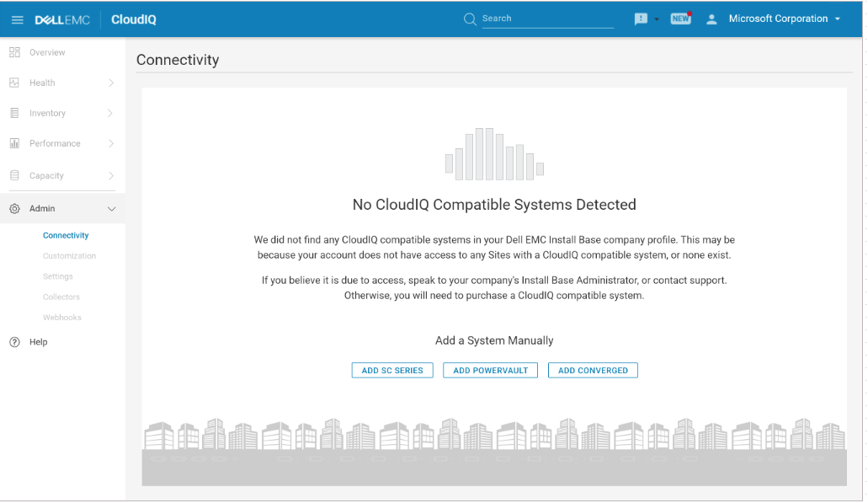
Task: Click the user profile icon
Action: point(711,19)
